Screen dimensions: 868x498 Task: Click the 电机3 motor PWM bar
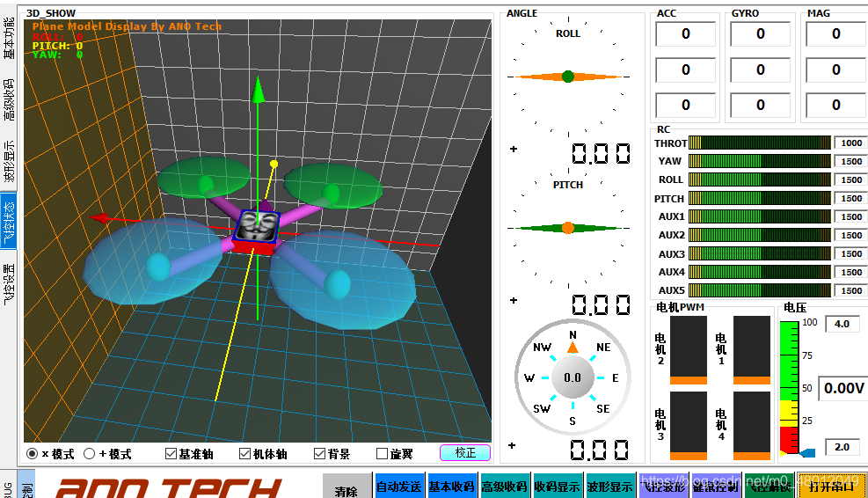(x=689, y=426)
